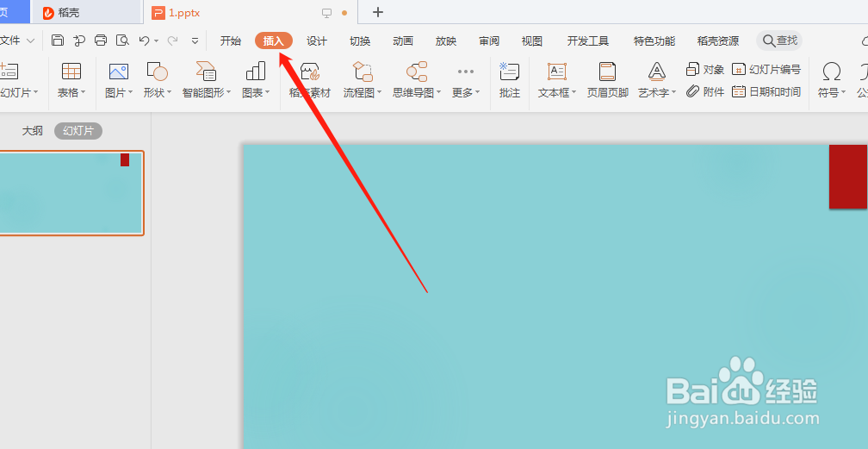Screen dimensions: 868x449
Task: Select the 1.pptx document tab
Action: point(251,12)
